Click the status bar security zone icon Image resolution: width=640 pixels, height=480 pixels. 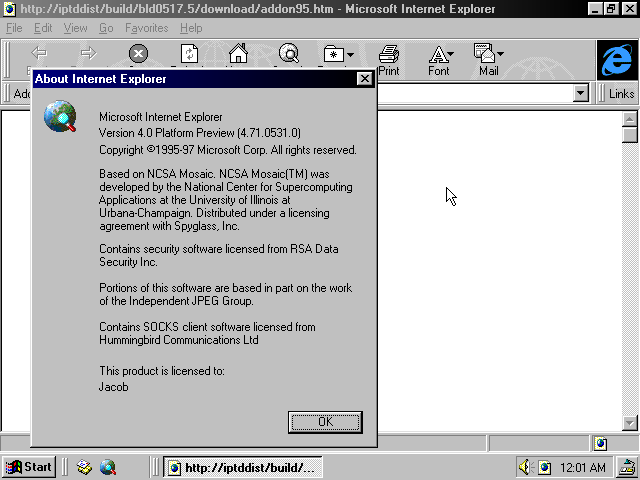(600, 443)
